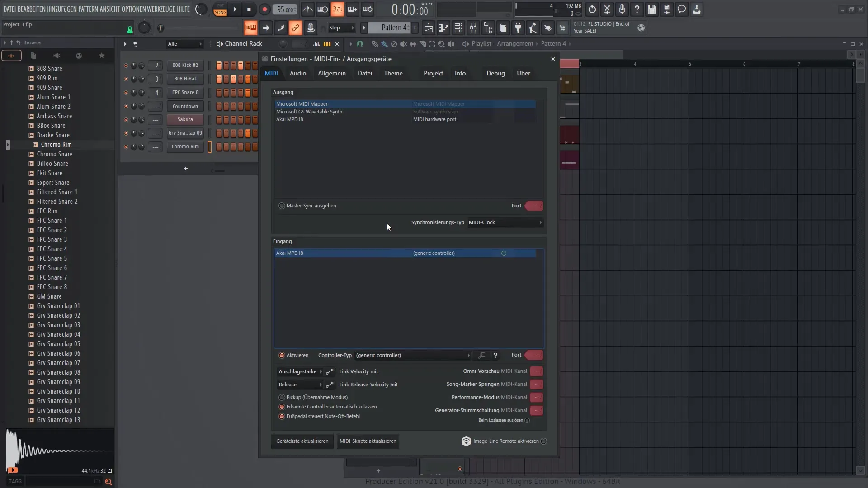The height and width of the screenshot is (488, 868).
Task: Click the Countdown channel button
Action: pyautogui.click(x=185, y=106)
